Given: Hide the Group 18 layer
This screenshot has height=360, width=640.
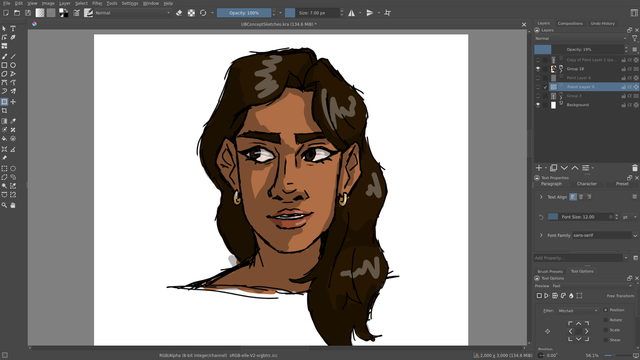Looking at the screenshot, I should pos(538,69).
